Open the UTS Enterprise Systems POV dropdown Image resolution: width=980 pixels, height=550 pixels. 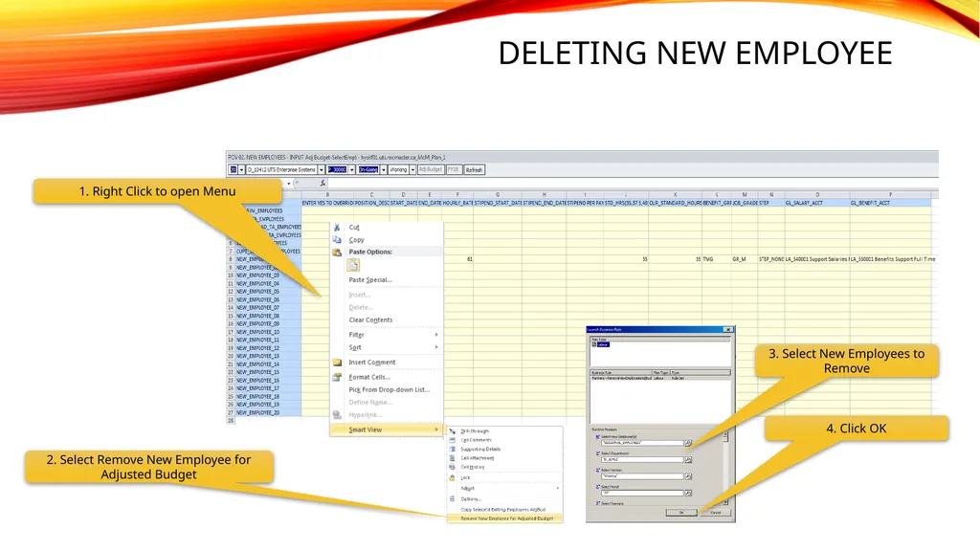tap(322, 170)
